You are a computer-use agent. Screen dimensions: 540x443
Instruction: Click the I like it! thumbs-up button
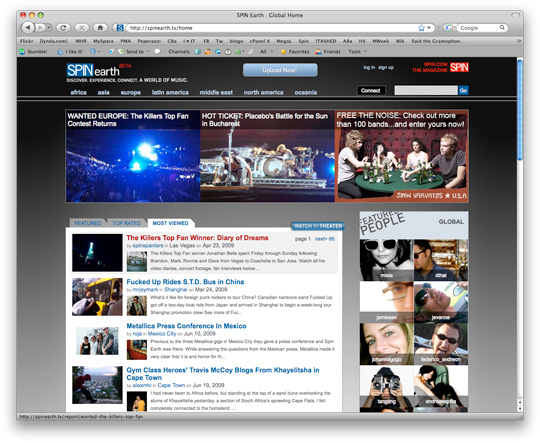(70, 52)
